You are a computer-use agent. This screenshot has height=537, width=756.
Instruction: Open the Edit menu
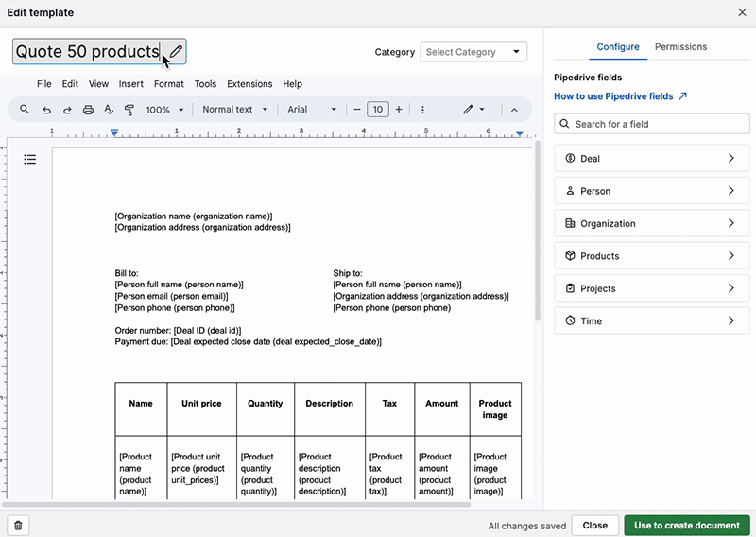70,84
